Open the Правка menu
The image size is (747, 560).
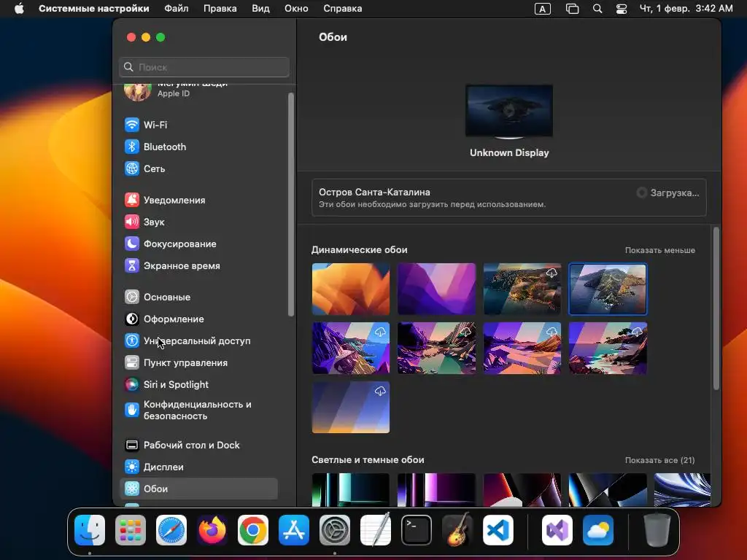tap(220, 9)
